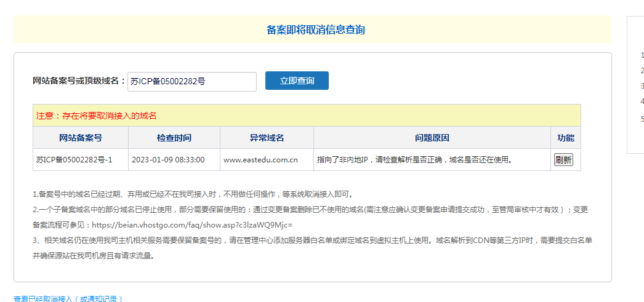
Task: Click the red 注意 warning notice text
Action: click(x=97, y=116)
